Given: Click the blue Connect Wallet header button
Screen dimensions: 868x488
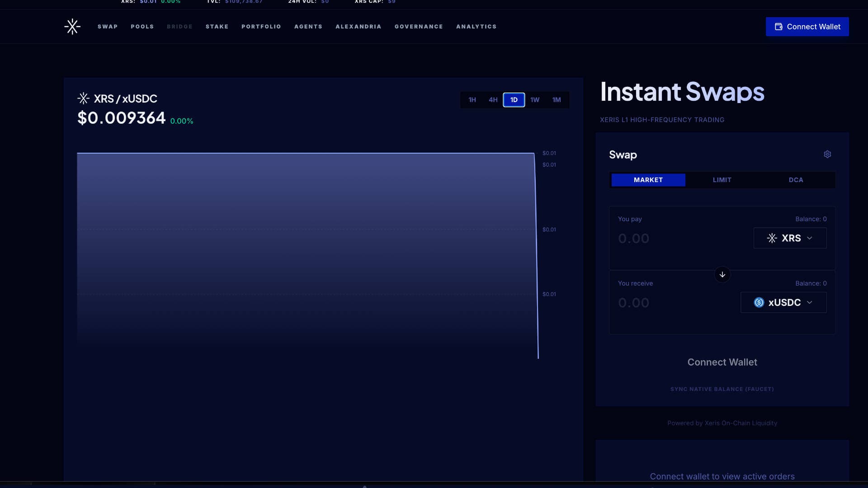Looking at the screenshot, I should (x=807, y=27).
